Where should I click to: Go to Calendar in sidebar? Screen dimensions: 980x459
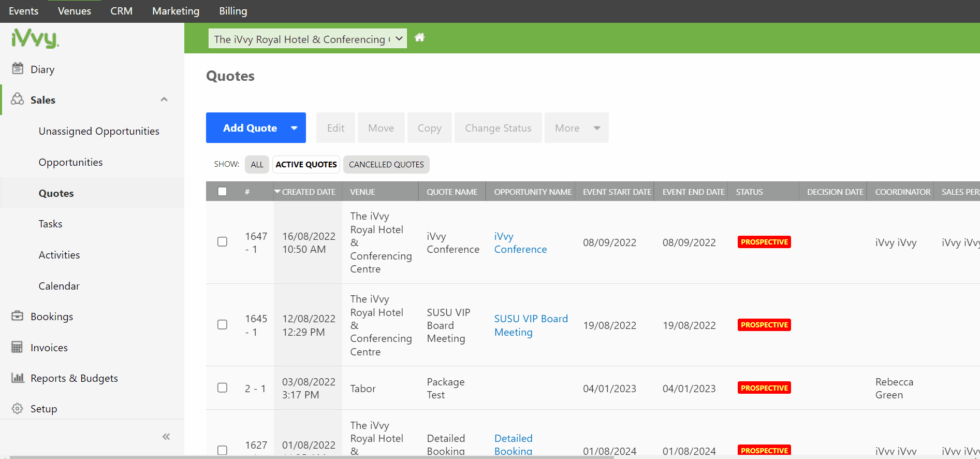(x=59, y=286)
